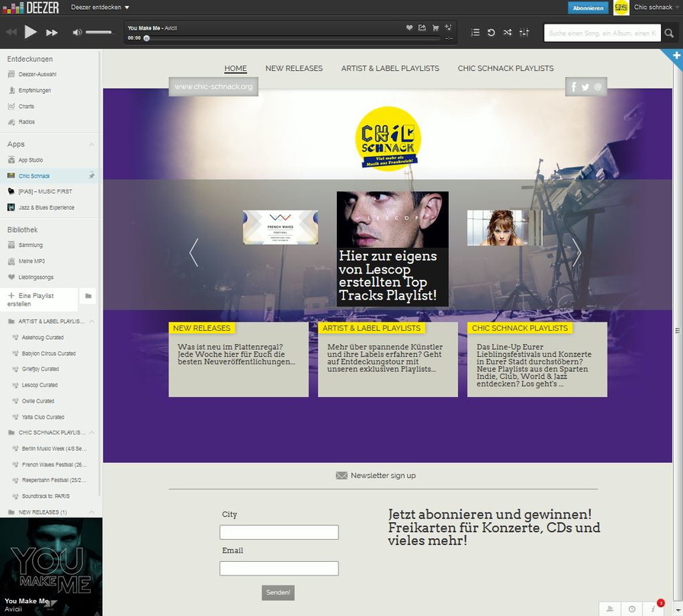
Task: Share the current song
Action: tap(422, 27)
